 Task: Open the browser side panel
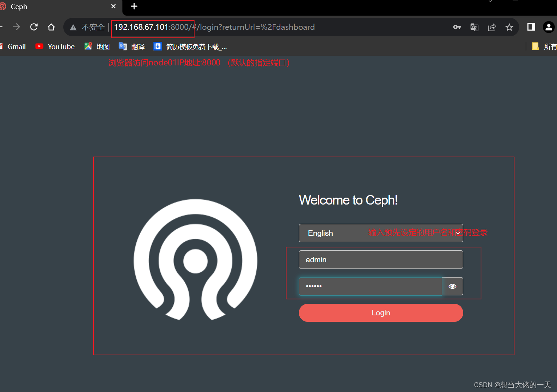pos(531,27)
